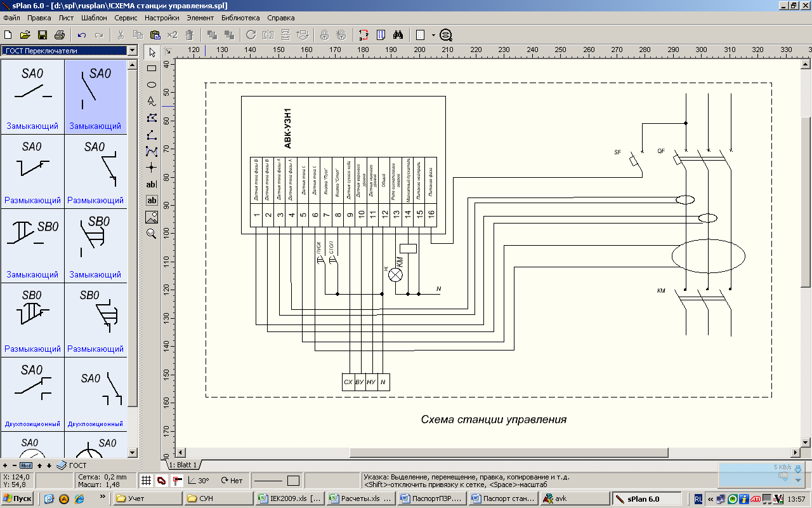Open the Пуск start button
Viewport: 812px width, 508px height.
(18, 499)
